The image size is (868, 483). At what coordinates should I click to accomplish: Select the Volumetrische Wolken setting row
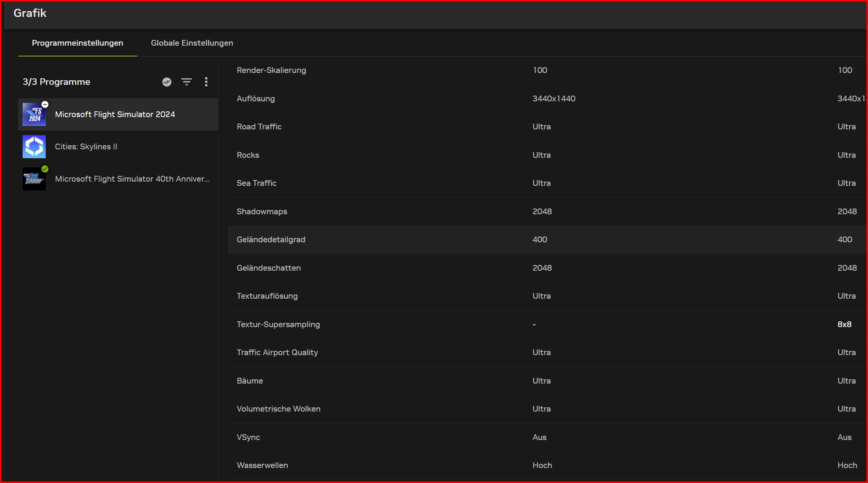pos(278,409)
